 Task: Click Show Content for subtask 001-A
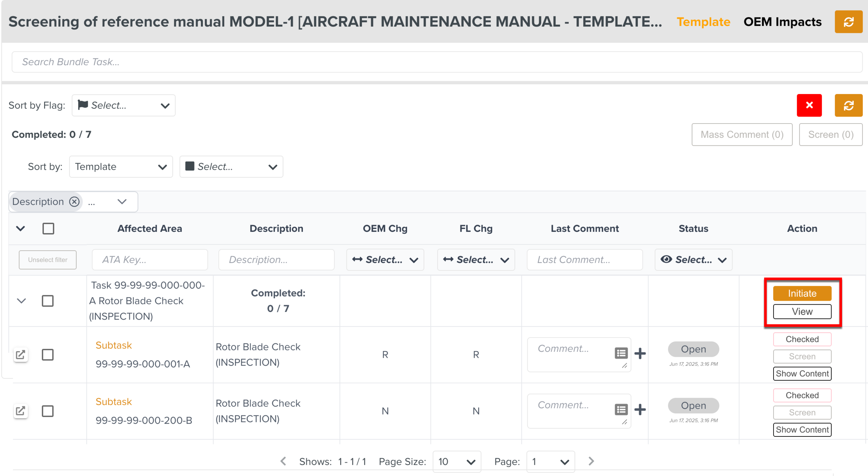click(x=802, y=374)
